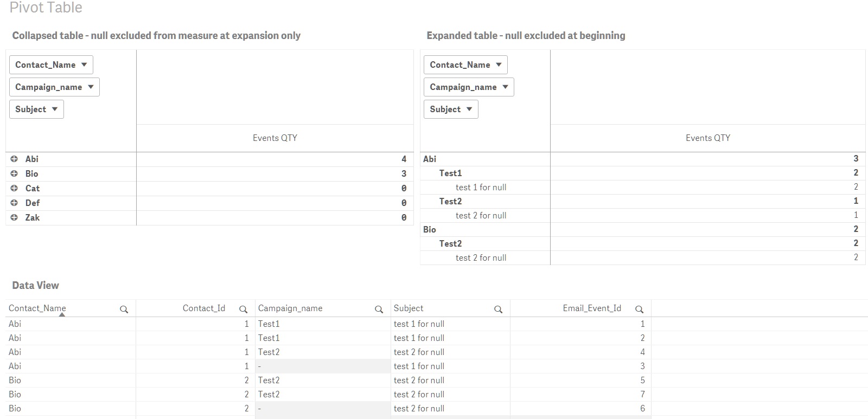Sort Data View by clicking the Contact_Name header

tap(37, 308)
